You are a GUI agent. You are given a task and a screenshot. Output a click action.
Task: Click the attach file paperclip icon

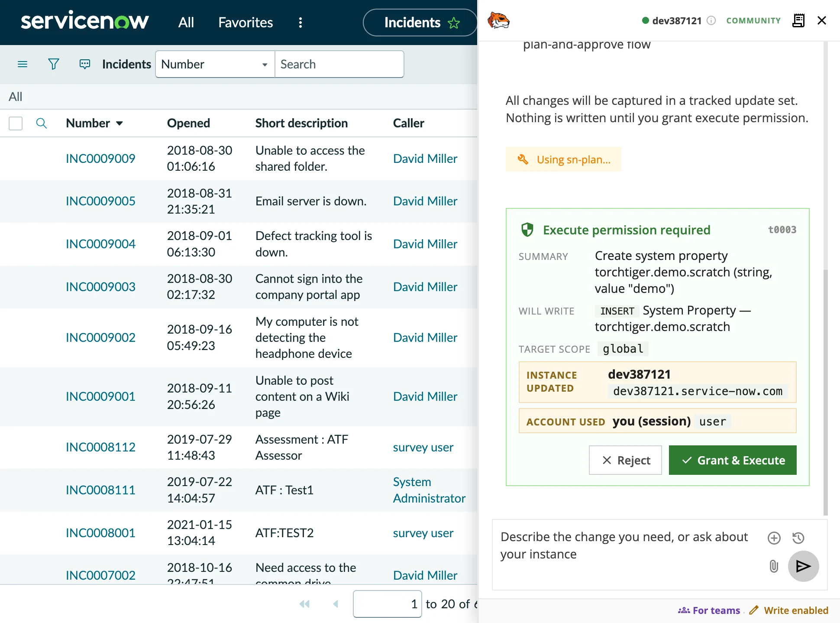pyautogui.click(x=774, y=566)
